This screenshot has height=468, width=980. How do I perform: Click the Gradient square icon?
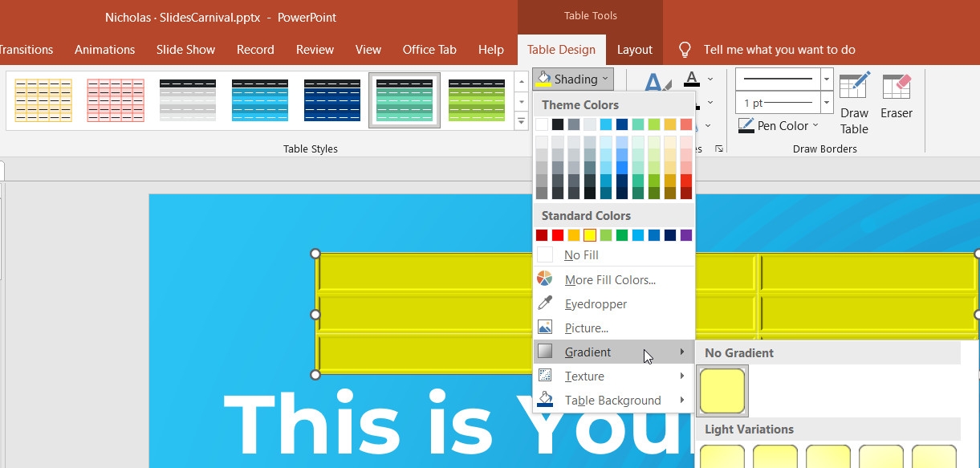pyautogui.click(x=545, y=352)
